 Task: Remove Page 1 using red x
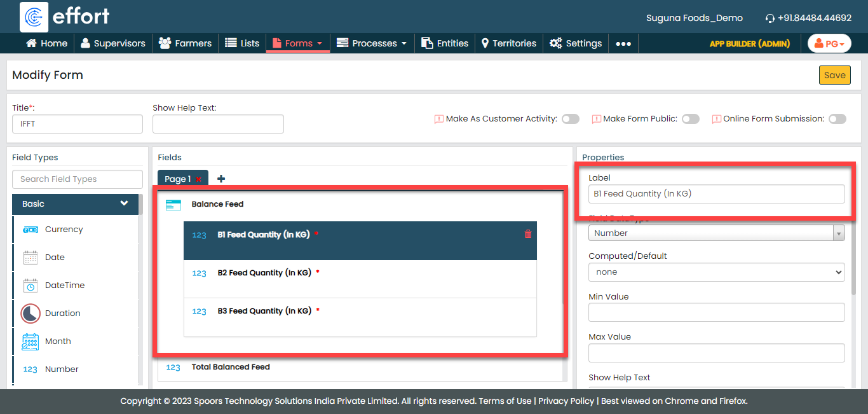pos(199,179)
